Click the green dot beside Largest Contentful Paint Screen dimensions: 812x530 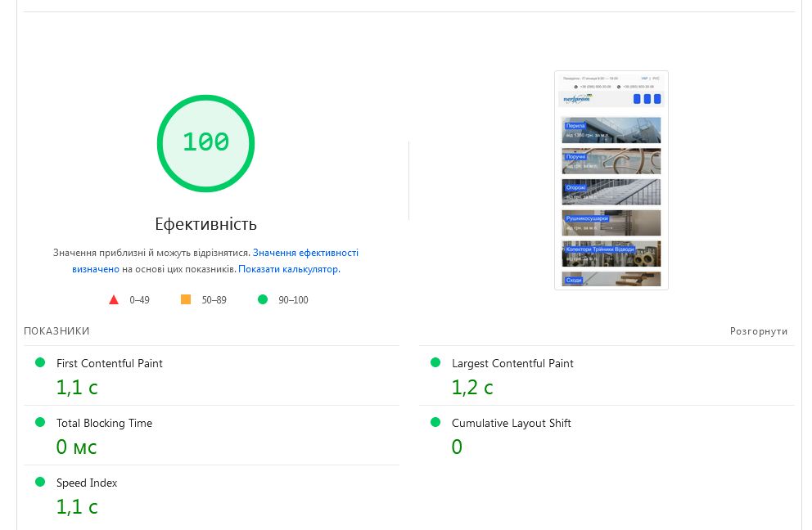pos(435,362)
